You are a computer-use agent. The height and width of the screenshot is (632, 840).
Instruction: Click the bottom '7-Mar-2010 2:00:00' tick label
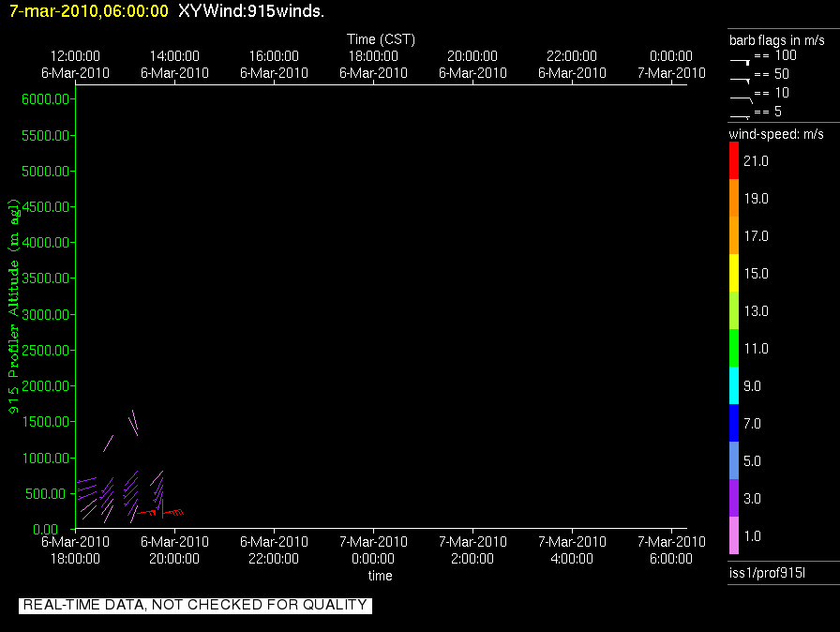(472, 550)
